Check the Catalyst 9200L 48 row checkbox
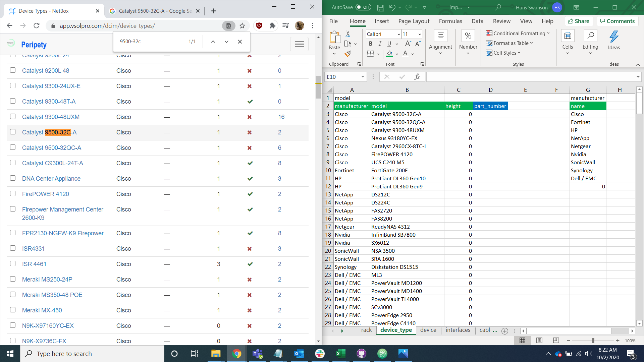 (13, 70)
